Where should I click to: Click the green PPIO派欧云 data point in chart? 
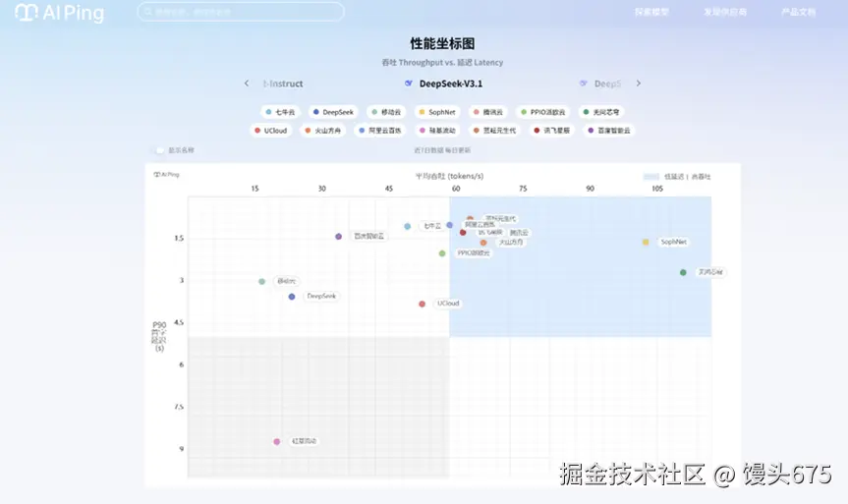[x=442, y=253]
